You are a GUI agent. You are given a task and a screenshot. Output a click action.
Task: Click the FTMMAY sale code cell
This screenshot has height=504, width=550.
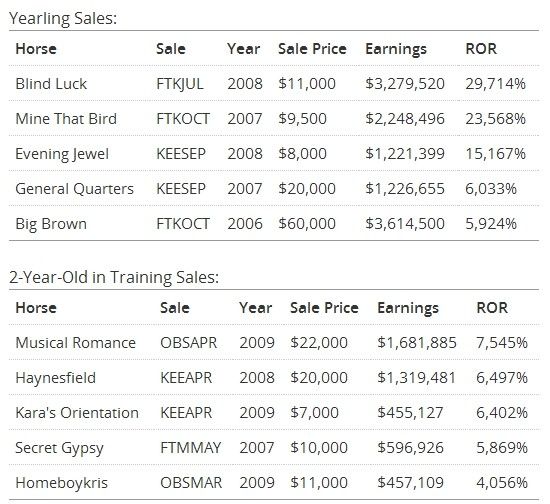190,448
